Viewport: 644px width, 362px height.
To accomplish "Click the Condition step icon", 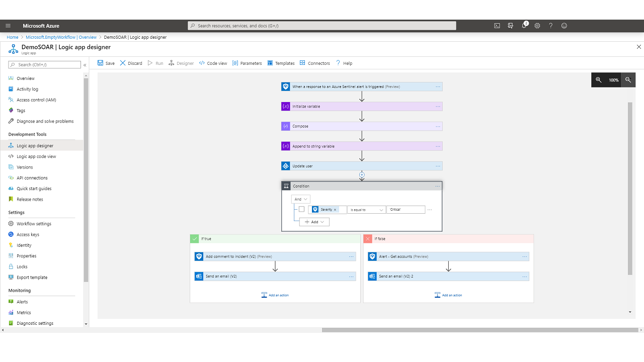I will 286,186.
